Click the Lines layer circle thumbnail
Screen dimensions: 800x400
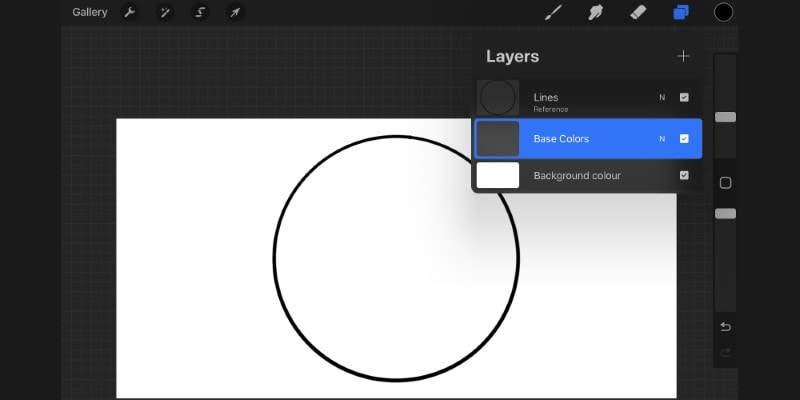[498, 97]
